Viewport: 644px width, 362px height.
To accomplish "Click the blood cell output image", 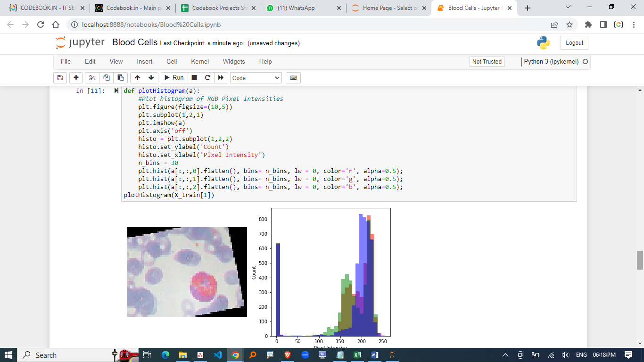I will (187, 272).
